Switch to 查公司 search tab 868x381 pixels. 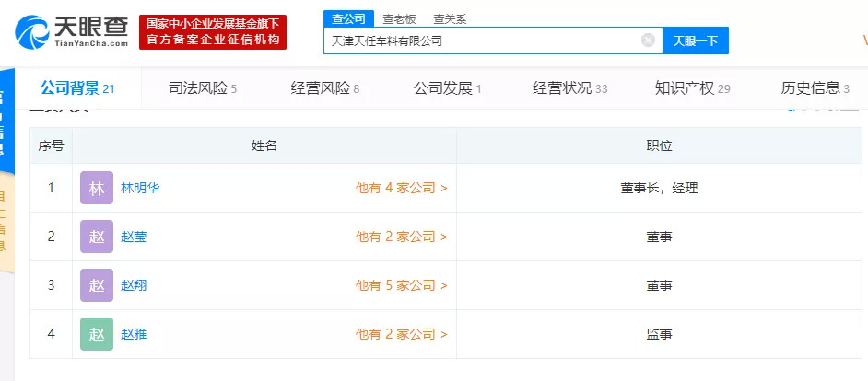347,18
